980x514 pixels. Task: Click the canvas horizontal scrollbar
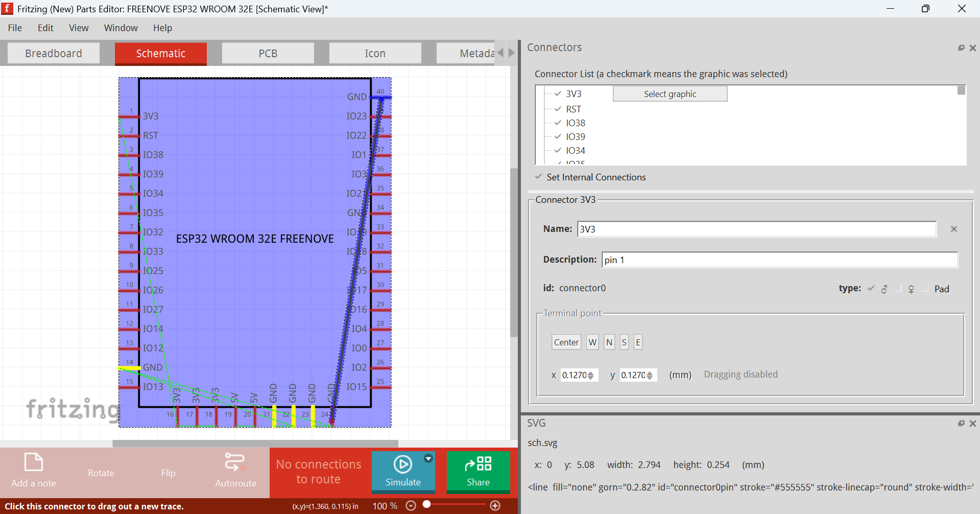tap(255, 443)
